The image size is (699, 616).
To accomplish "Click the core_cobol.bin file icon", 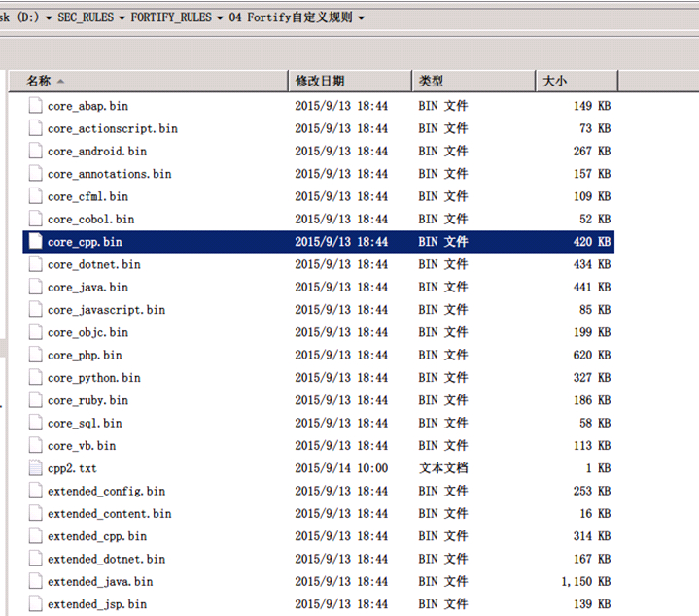I will [36, 219].
